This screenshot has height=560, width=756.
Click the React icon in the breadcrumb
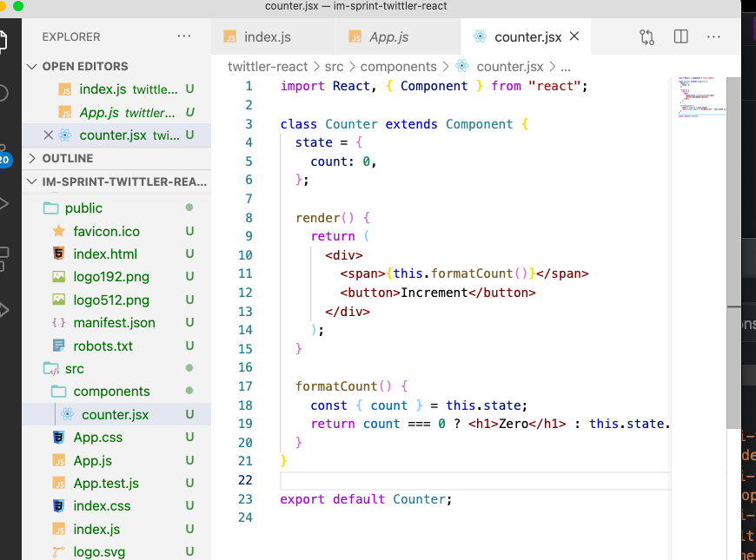pyautogui.click(x=462, y=66)
